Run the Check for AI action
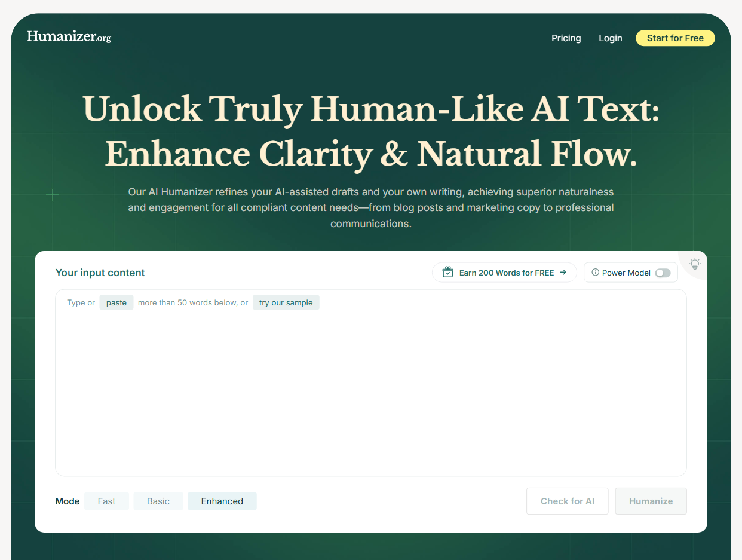This screenshot has height=560, width=742. click(567, 501)
